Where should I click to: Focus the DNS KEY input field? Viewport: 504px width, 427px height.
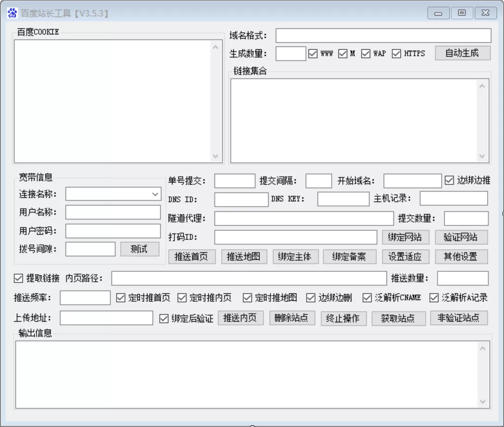coord(343,199)
